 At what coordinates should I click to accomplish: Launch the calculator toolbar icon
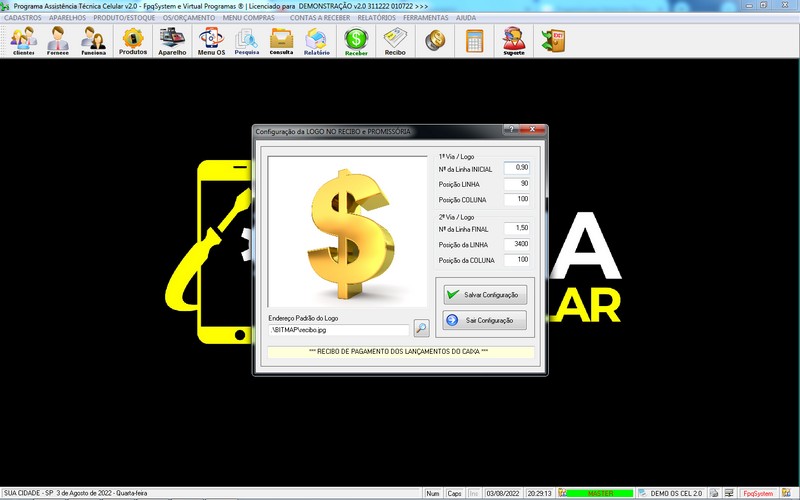[x=474, y=41]
